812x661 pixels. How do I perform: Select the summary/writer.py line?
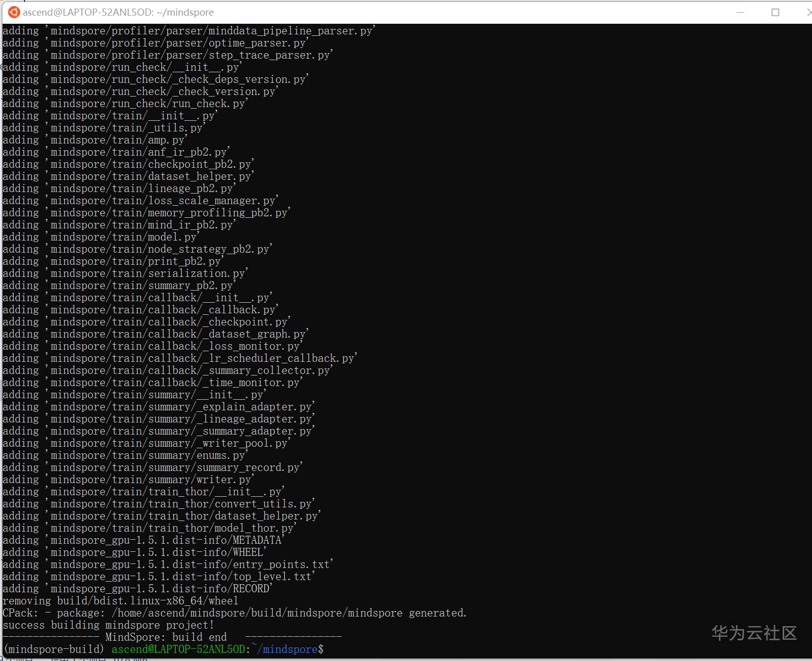click(128, 480)
